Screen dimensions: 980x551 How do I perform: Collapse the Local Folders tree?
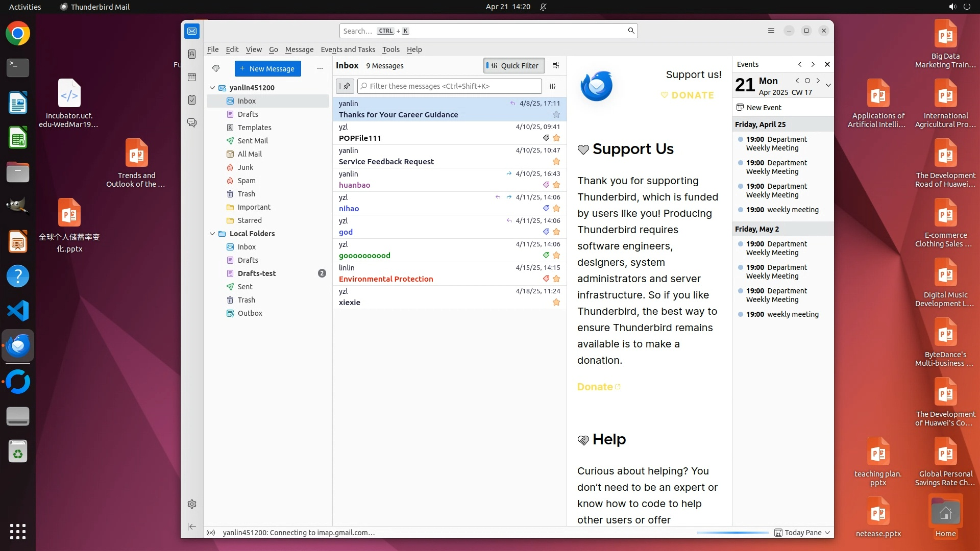pos(212,234)
